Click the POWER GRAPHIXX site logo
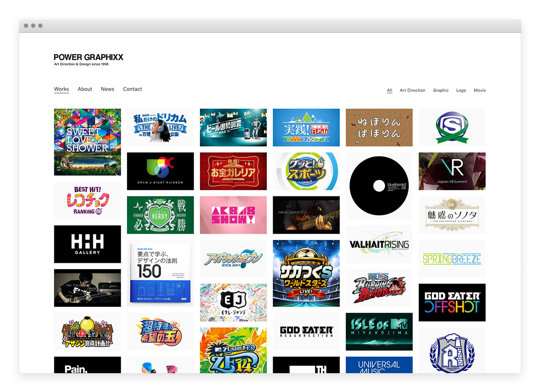Image resolution: width=540 pixels, height=392 pixels. 88,58
